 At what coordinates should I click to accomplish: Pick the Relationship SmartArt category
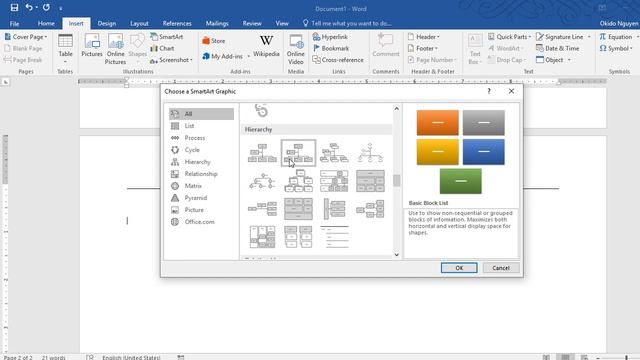201,173
